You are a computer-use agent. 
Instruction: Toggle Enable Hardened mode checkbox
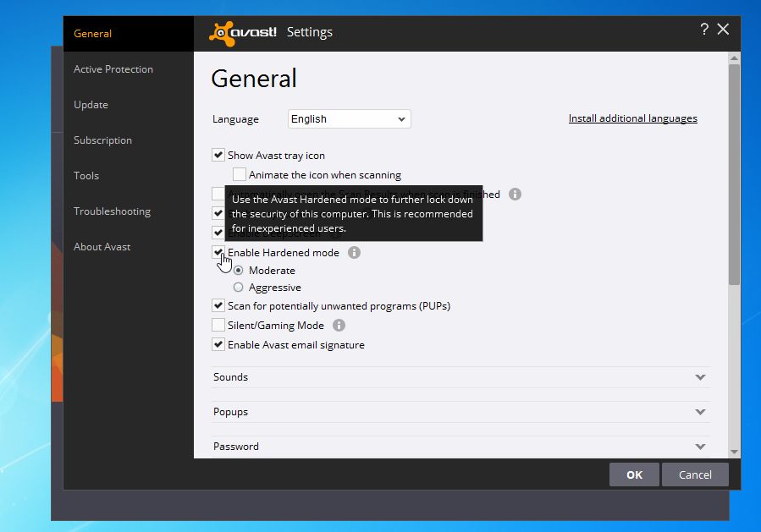218,252
